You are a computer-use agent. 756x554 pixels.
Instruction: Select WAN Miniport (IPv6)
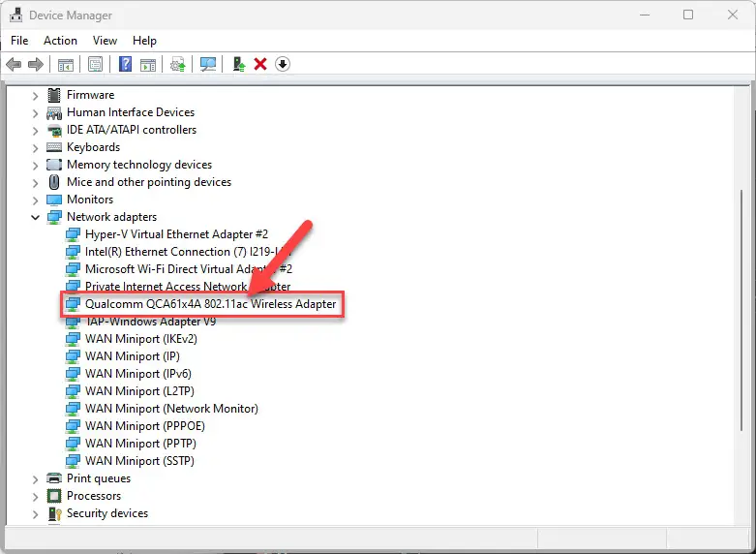pos(138,374)
